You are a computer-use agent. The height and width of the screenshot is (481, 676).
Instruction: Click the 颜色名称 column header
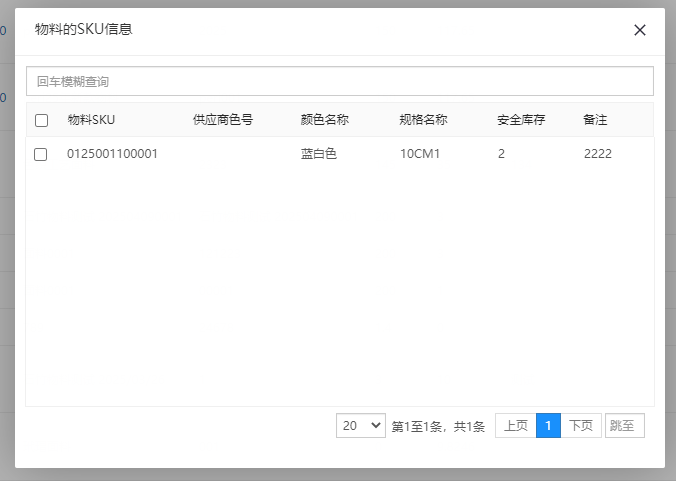pos(324,120)
